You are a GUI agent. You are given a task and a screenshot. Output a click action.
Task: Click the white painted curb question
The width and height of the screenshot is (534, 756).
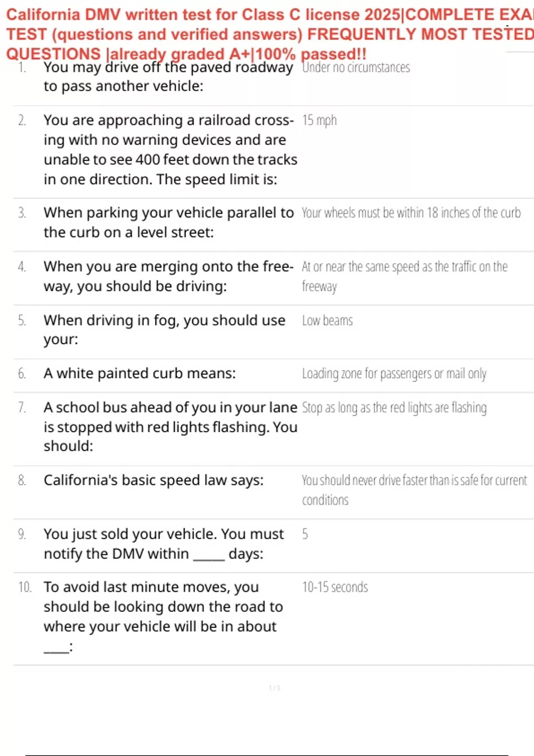(139, 374)
